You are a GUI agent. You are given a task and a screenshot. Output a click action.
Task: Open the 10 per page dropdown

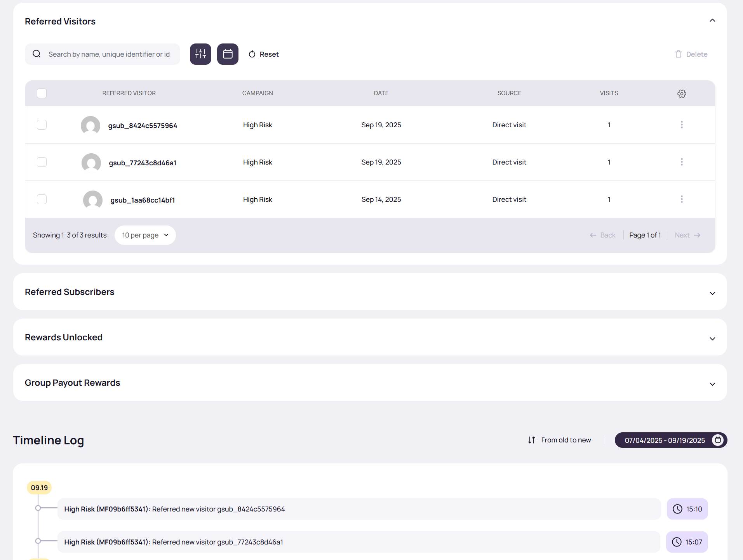(x=145, y=235)
